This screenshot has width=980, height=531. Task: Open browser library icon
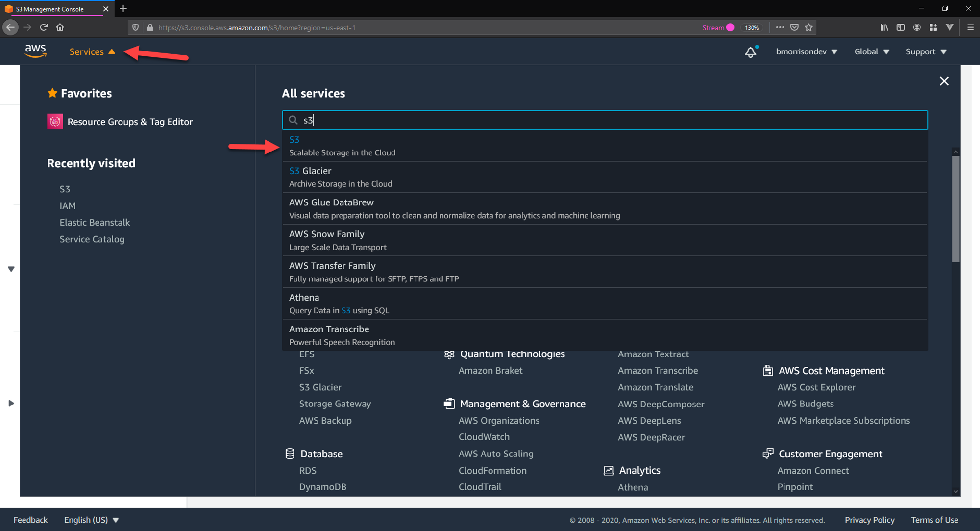tap(884, 27)
